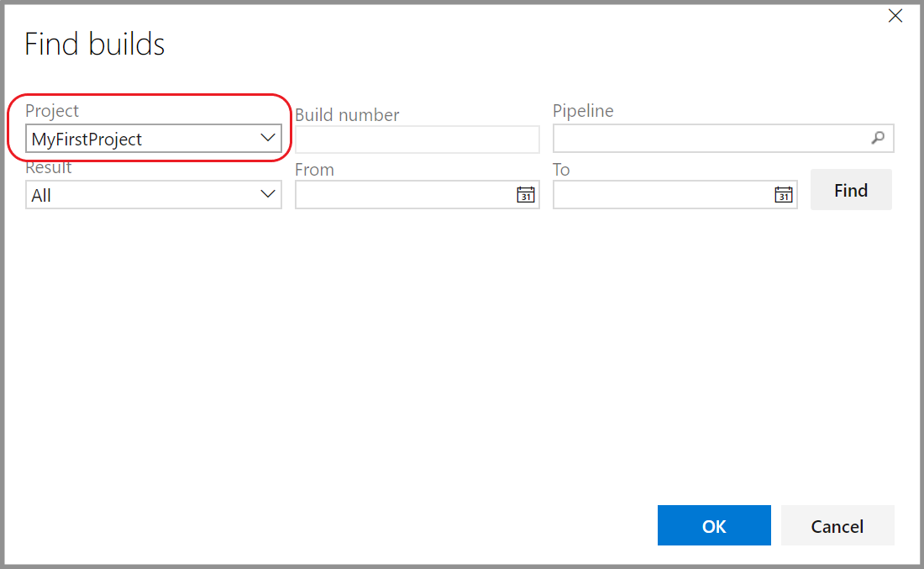Image resolution: width=924 pixels, height=569 pixels.
Task: Click the Project dropdown chevron icon
Action: pyautogui.click(x=267, y=137)
